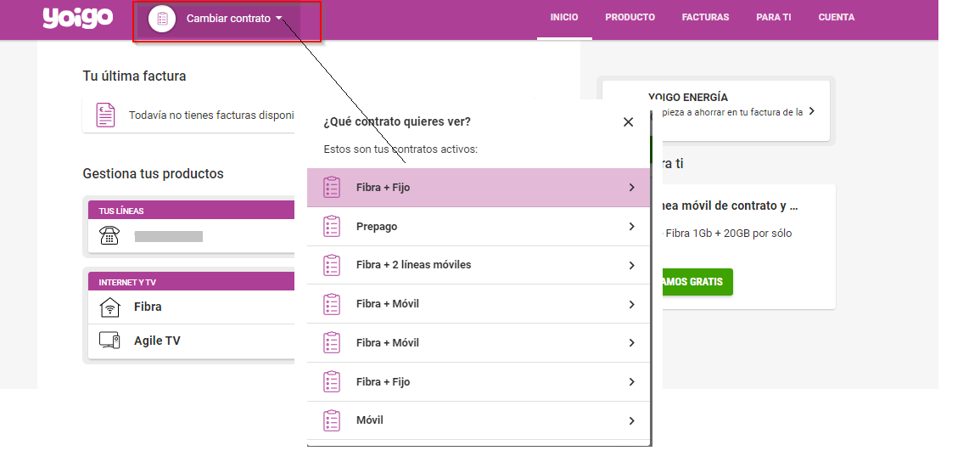980x462 pixels.
Task: Switch to the FACTURAS tab
Action: click(x=705, y=18)
